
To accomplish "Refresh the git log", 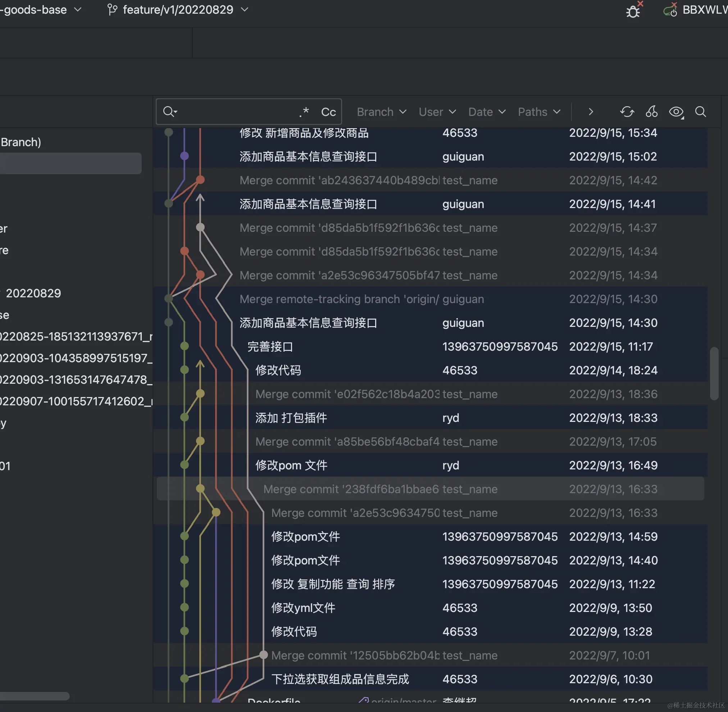I will point(627,112).
